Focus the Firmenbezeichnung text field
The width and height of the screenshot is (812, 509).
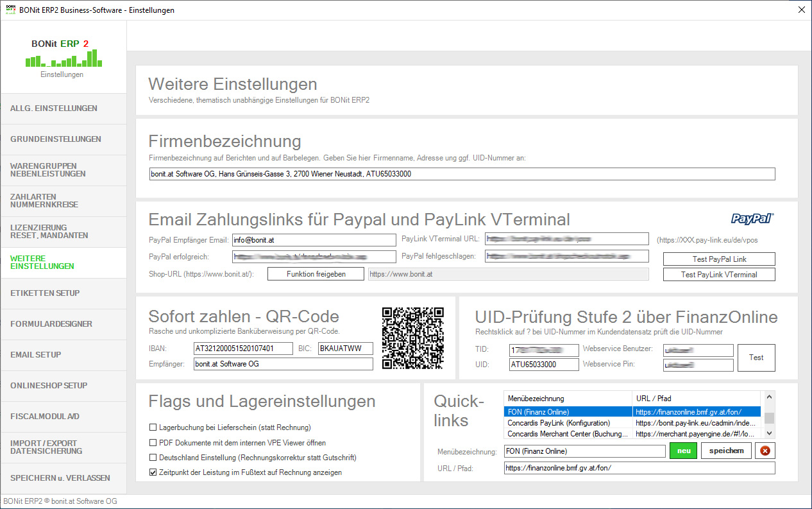click(462, 174)
